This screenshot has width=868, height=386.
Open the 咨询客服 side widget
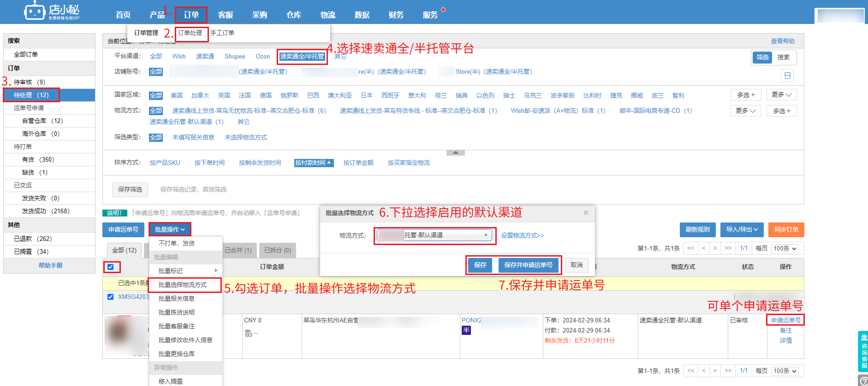pyautogui.click(x=863, y=351)
